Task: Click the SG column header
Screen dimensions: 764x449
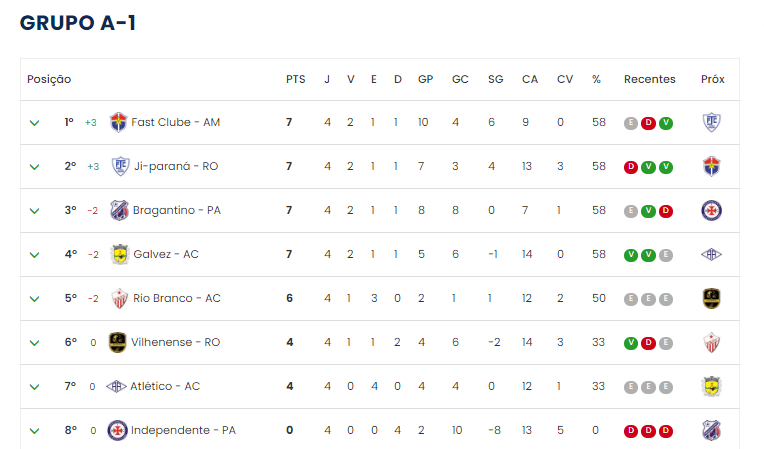Action: [495, 79]
